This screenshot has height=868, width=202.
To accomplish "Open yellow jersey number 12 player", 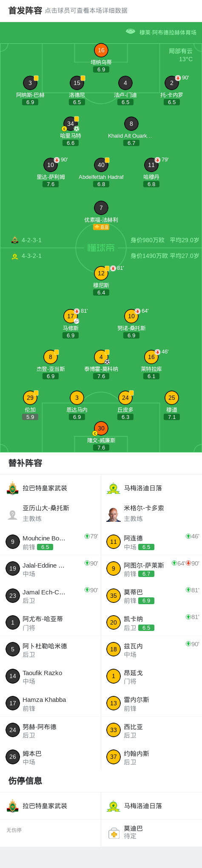I will tap(101, 273).
